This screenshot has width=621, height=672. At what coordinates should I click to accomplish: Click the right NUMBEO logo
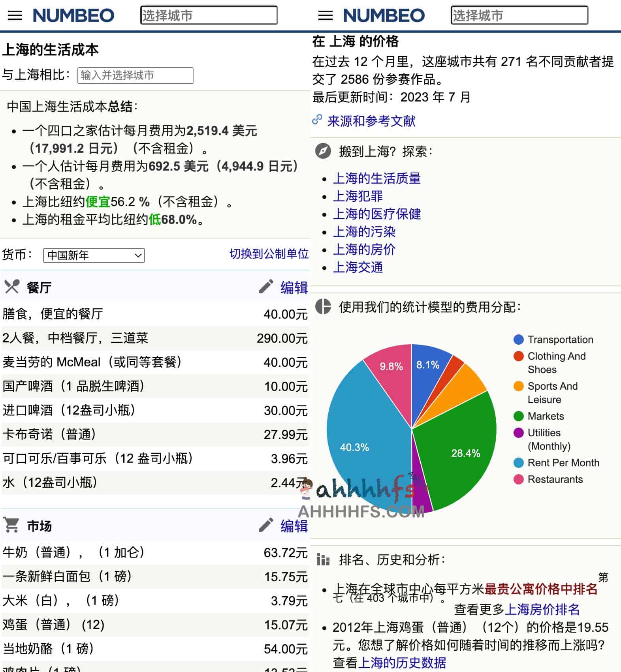[384, 15]
